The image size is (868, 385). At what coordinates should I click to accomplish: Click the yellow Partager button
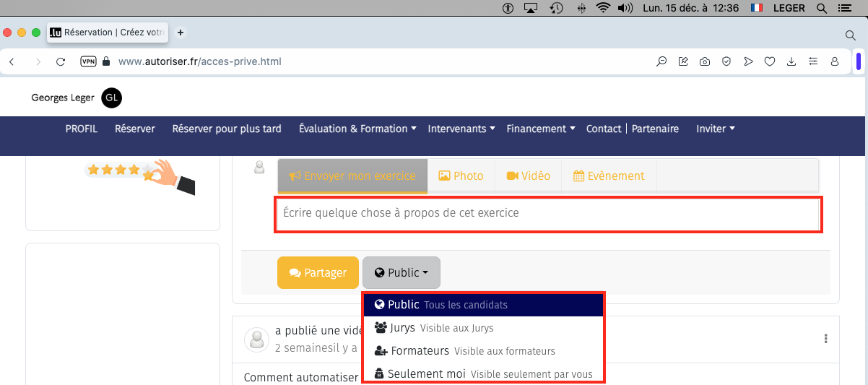tap(318, 272)
